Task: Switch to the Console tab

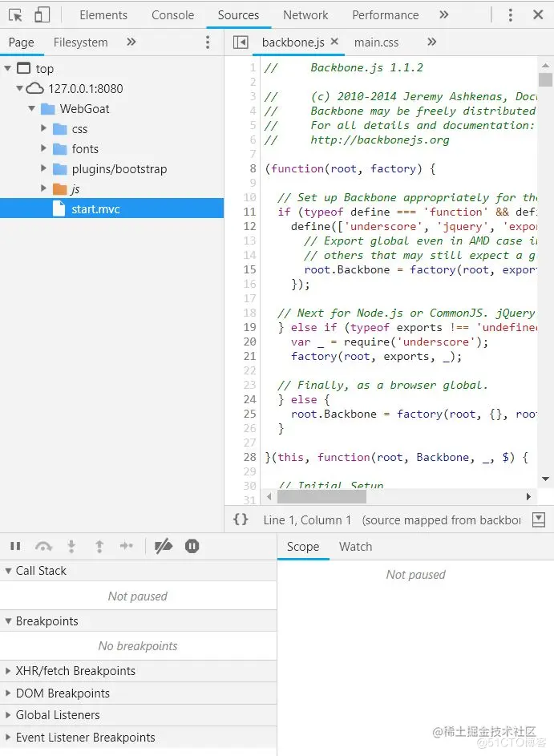Action: pyautogui.click(x=172, y=15)
